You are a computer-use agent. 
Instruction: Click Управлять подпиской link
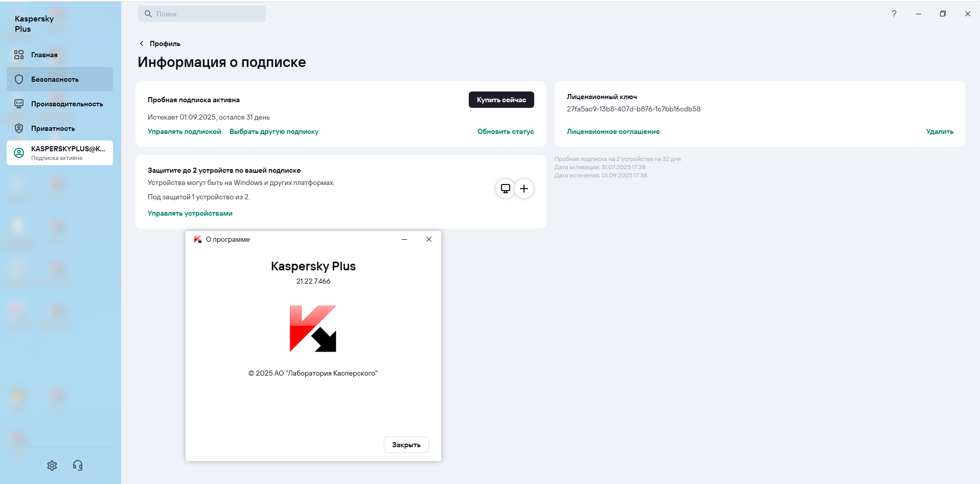(185, 131)
